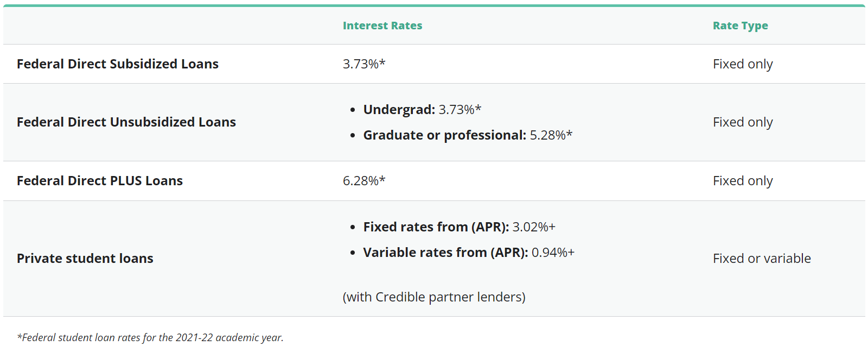Click the 3.73%* rate for Subsidized Loans
The height and width of the screenshot is (352, 868).
pos(363,64)
